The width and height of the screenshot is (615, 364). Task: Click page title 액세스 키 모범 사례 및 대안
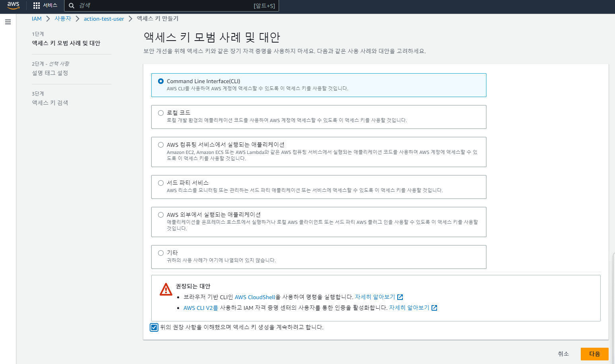pyautogui.click(x=212, y=37)
